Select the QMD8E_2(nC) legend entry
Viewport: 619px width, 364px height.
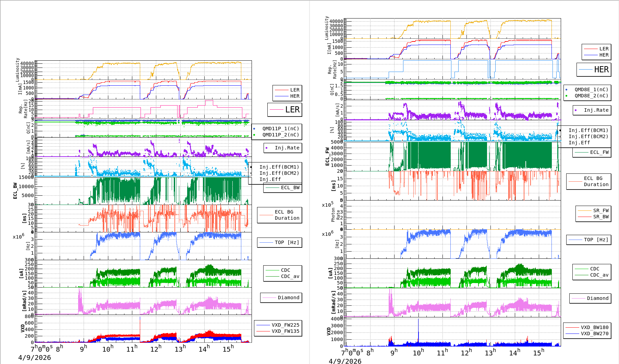click(x=591, y=96)
